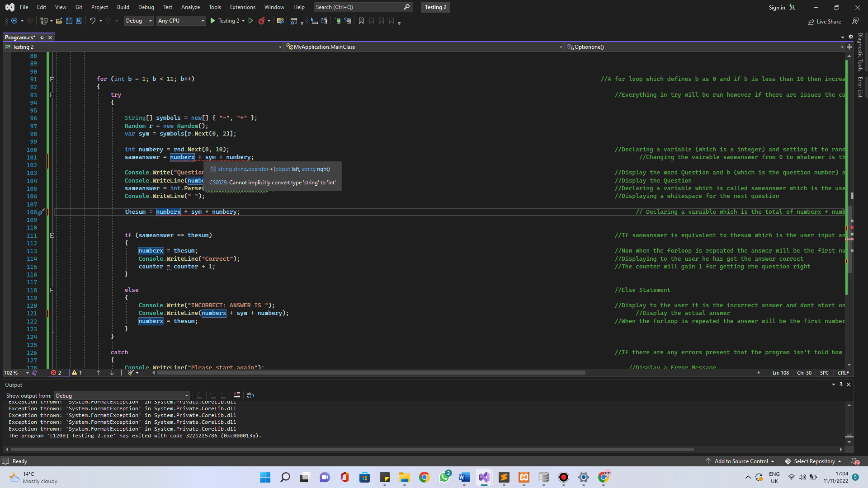Open the code cleanup broom icon
Screen dimensions: 868x488
pyautogui.click(x=131, y=373)
